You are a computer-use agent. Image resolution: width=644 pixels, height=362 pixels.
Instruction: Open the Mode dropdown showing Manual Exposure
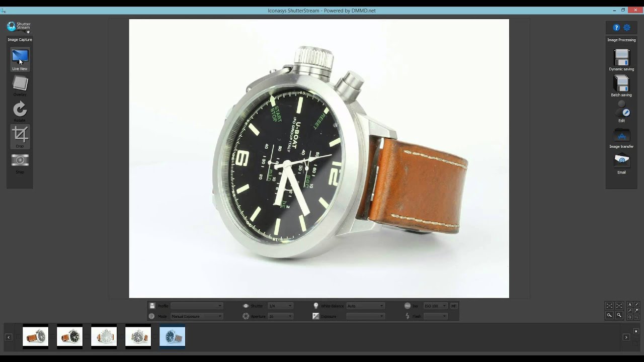click(197, 316)
